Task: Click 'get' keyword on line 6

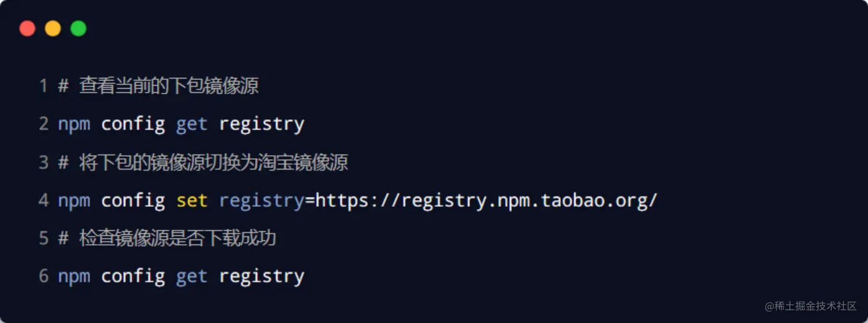Action: (x=192, y=277)
